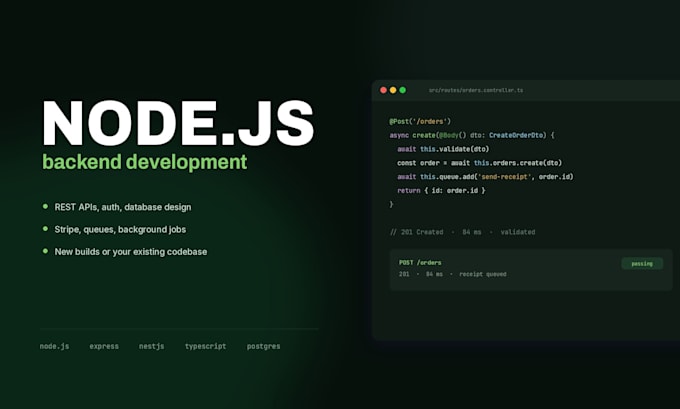Click the 'passing' status badge

click(x=642, y=264)
